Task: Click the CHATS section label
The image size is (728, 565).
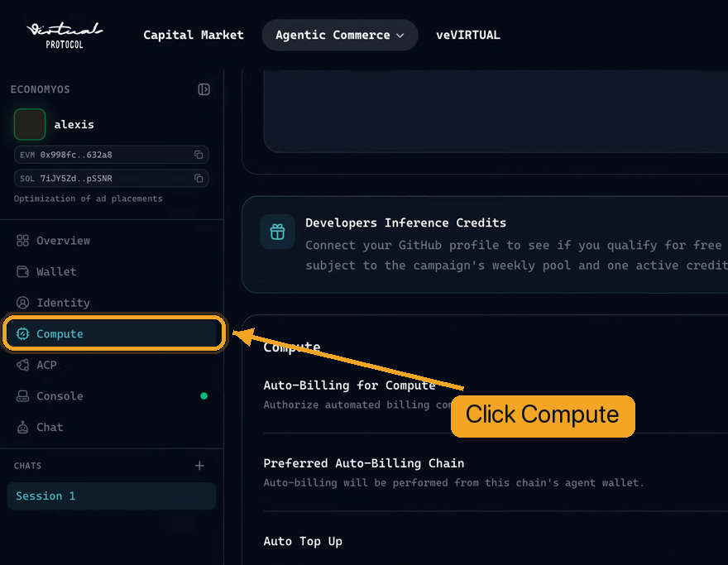Action: coord(27,466)
